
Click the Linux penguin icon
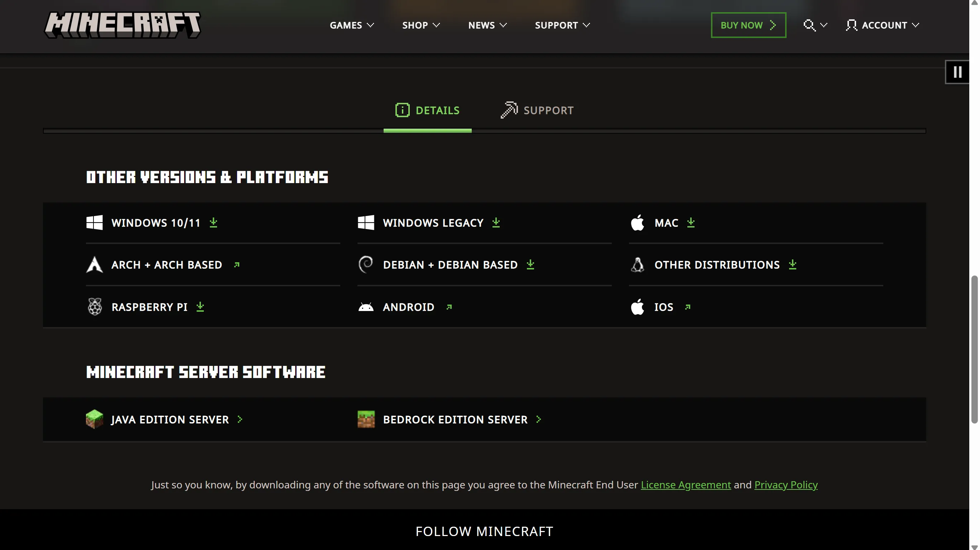pyautogui.click(x=638, y=264)
